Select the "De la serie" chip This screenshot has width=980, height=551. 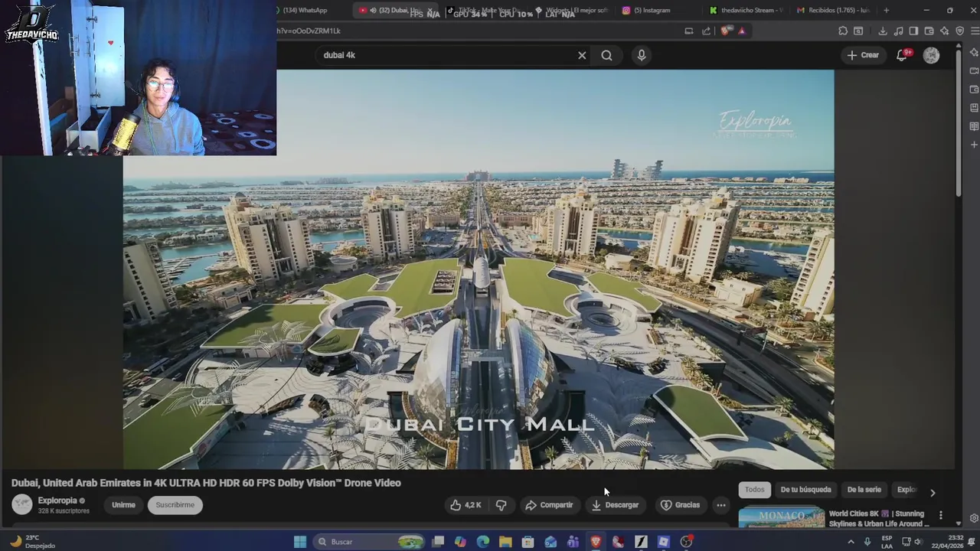point(864,490)
